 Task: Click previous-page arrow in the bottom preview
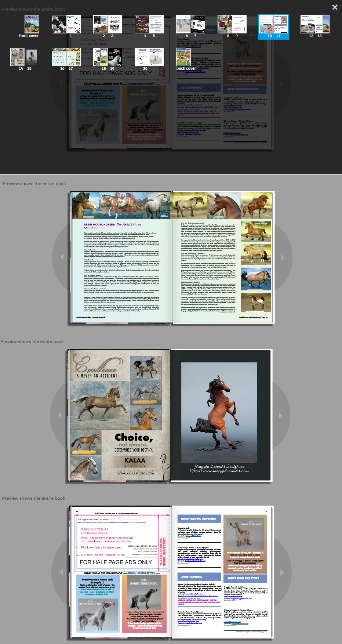tap(61, 572)
